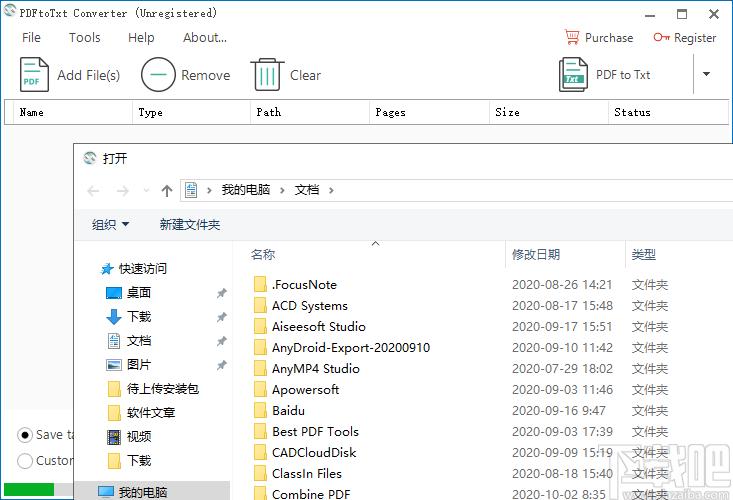
Task: Click the PDF to Txt label
Action: (x=623, y=75)
